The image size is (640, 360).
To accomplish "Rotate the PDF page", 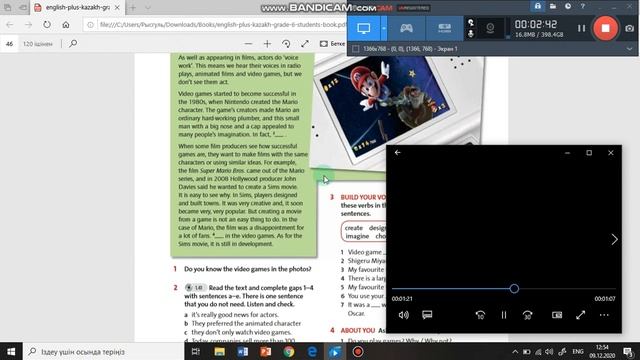I will tap(286, 44).
